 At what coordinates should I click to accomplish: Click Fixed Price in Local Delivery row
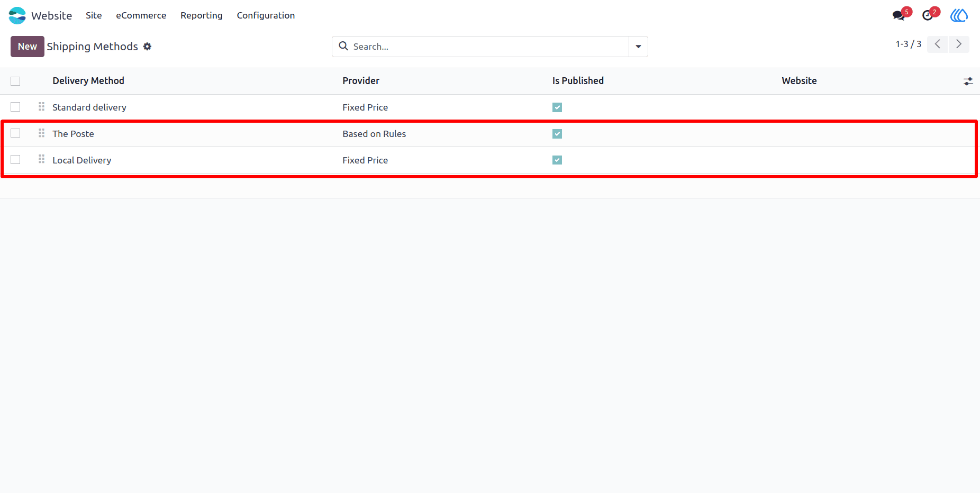365,160
